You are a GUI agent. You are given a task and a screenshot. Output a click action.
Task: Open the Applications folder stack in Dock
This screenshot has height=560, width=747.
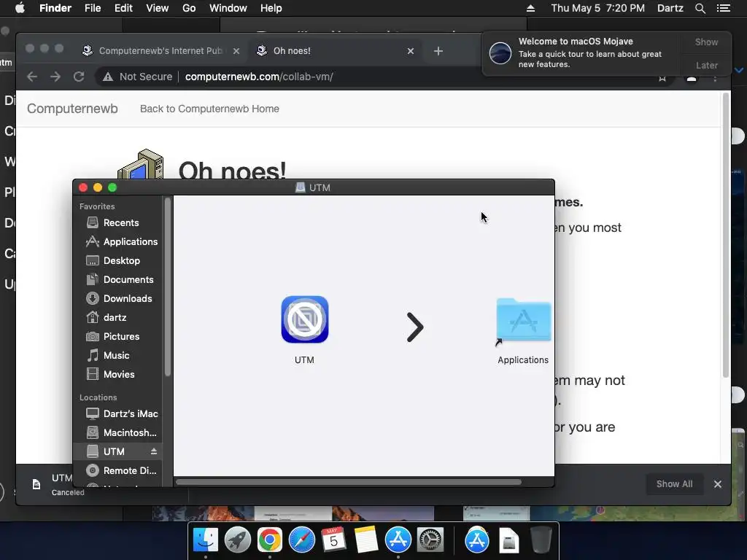[x=477, y=540]
